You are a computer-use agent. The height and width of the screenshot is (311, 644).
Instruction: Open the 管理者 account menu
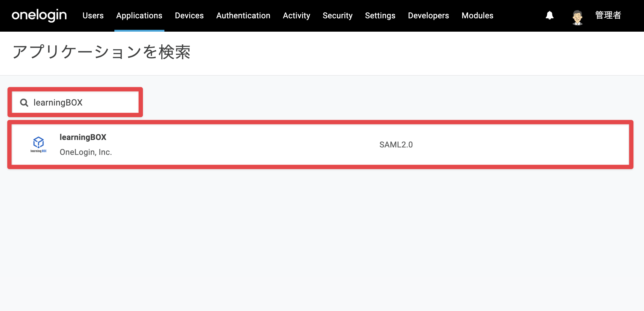[x=608, y=15]
